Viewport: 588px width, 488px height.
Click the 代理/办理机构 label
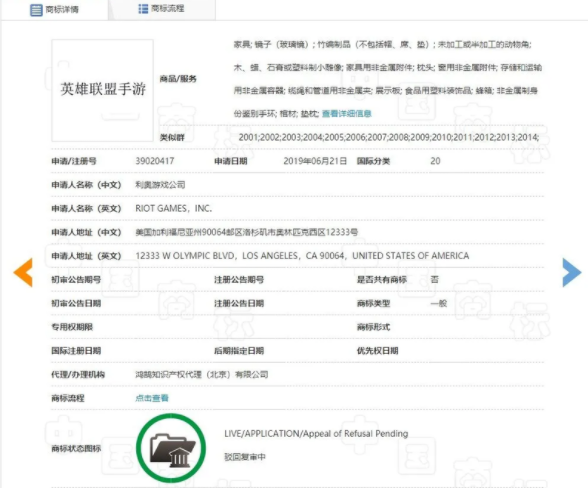coord(78,374)
